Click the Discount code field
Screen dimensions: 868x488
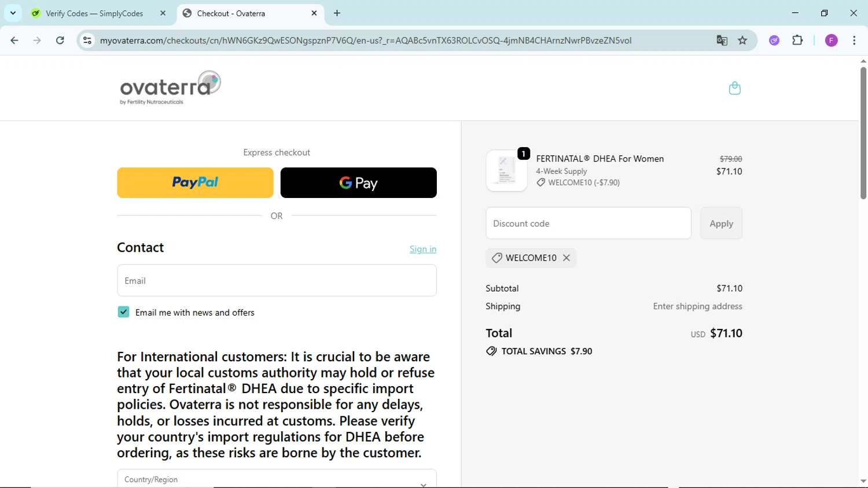point(589,223)
